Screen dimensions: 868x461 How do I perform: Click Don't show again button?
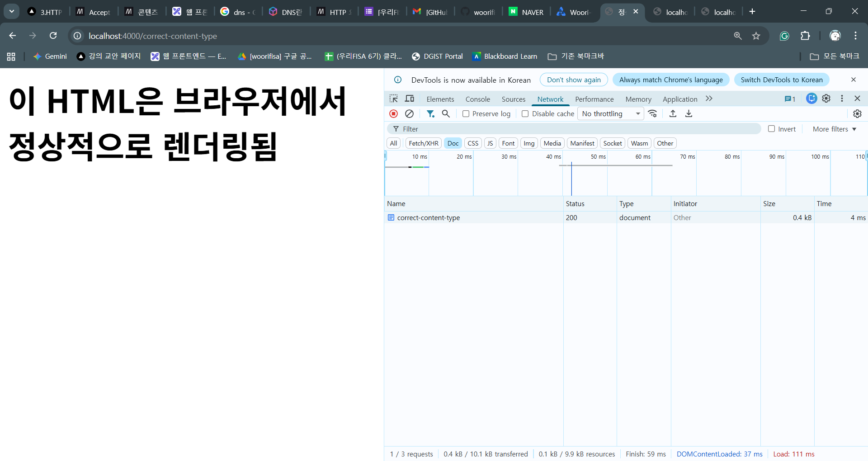(x=574, y=80)
